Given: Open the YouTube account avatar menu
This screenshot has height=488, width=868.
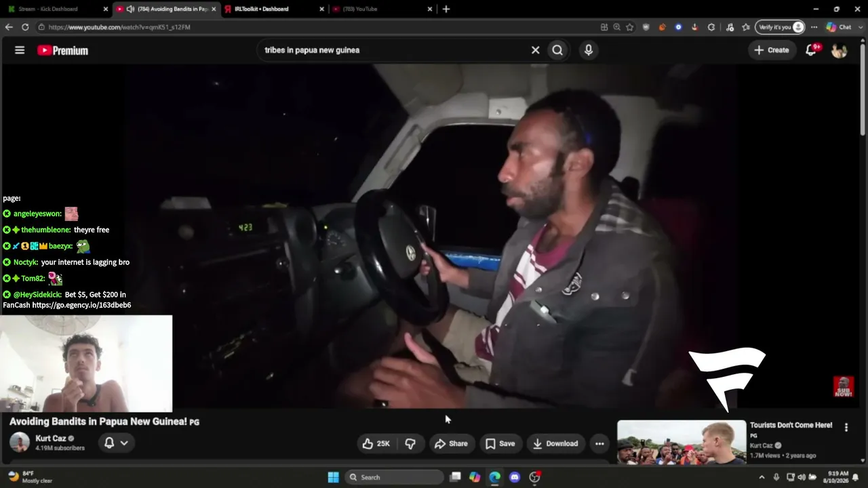Looking at the screenshot, I should tap(839, 50).
